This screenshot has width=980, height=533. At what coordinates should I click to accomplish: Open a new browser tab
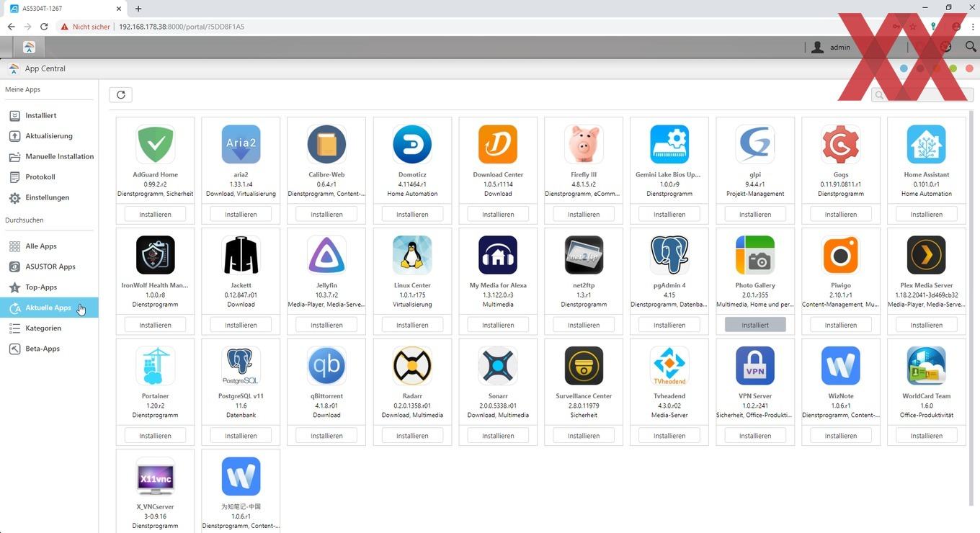tap(138, 9)
